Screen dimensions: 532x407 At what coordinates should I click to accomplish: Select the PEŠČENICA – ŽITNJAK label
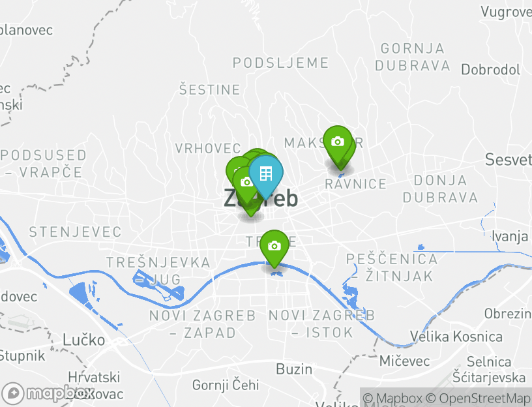tap(392, 268)
